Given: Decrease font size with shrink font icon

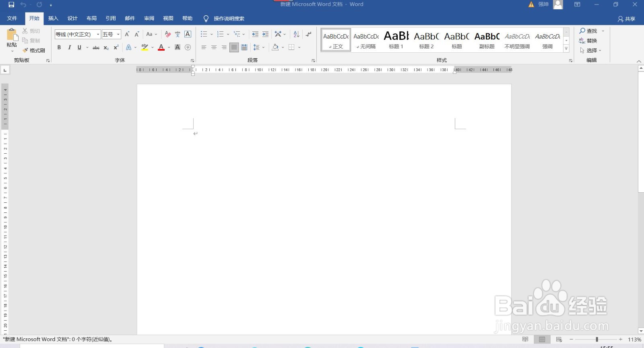Looking at the screenshot, I should 137,34.
